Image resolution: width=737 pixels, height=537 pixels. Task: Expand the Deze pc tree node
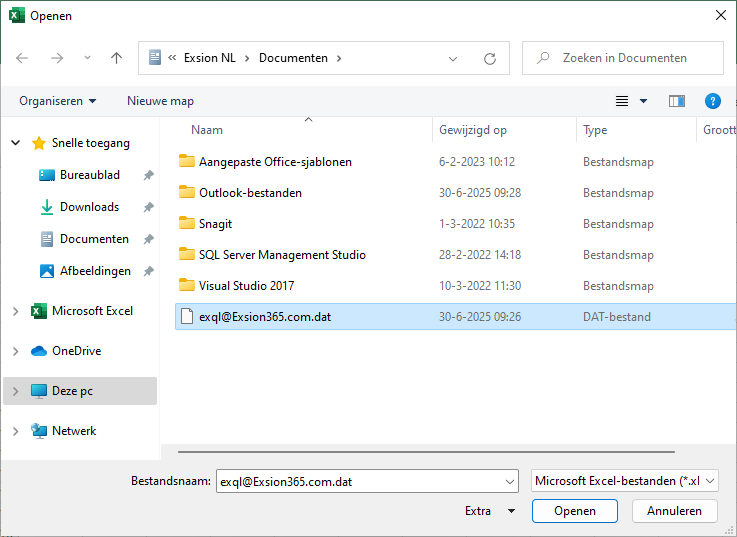pos(16,391)
